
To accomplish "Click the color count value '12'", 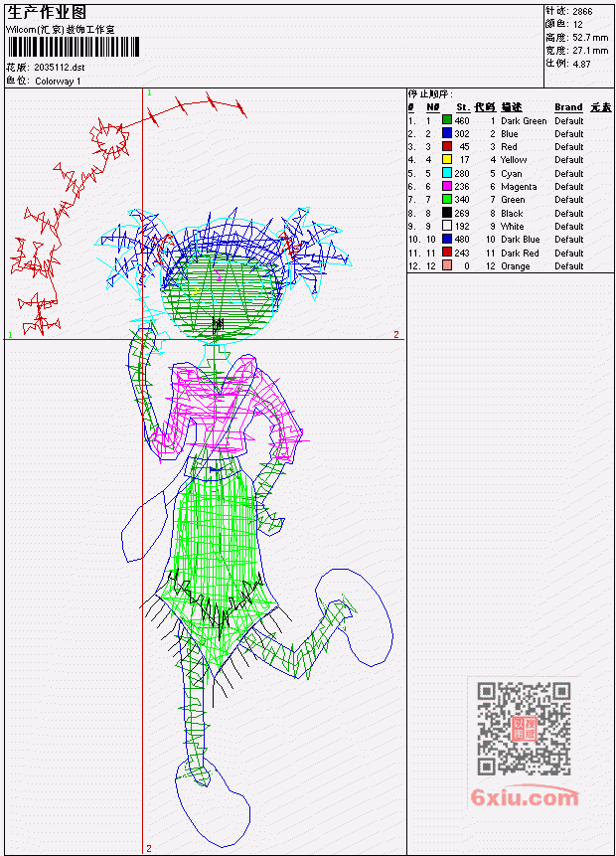I will click(x=578, y=24).
